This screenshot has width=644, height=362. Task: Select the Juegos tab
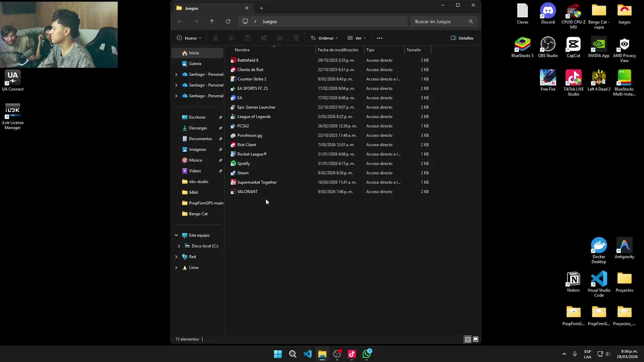coord(212,8)
